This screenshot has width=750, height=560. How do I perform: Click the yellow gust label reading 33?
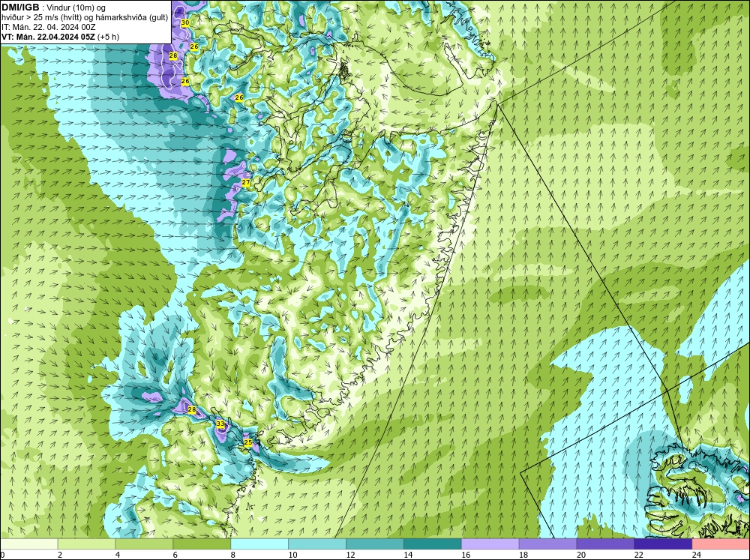coord(220,424)
